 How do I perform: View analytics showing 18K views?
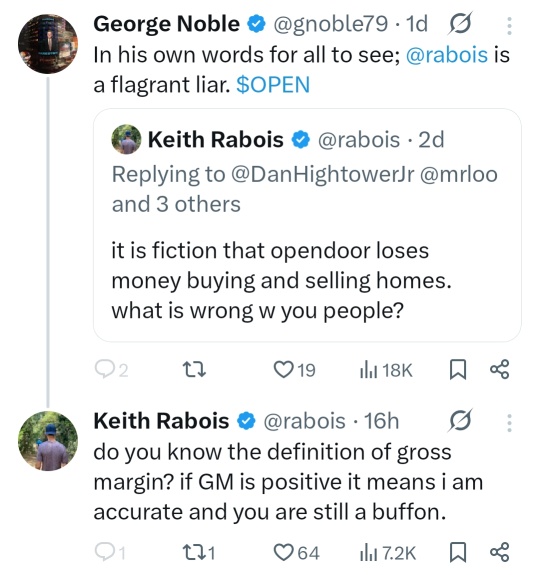[386, 370]
